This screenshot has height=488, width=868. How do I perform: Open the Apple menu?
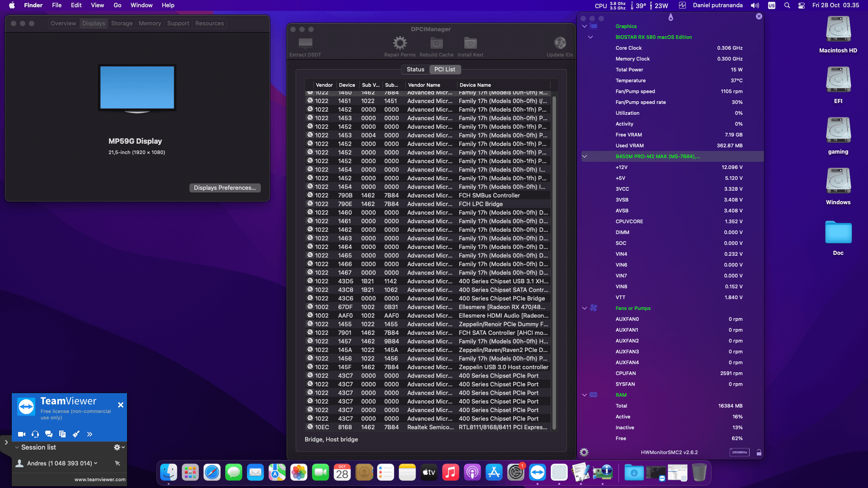(12, 5)
